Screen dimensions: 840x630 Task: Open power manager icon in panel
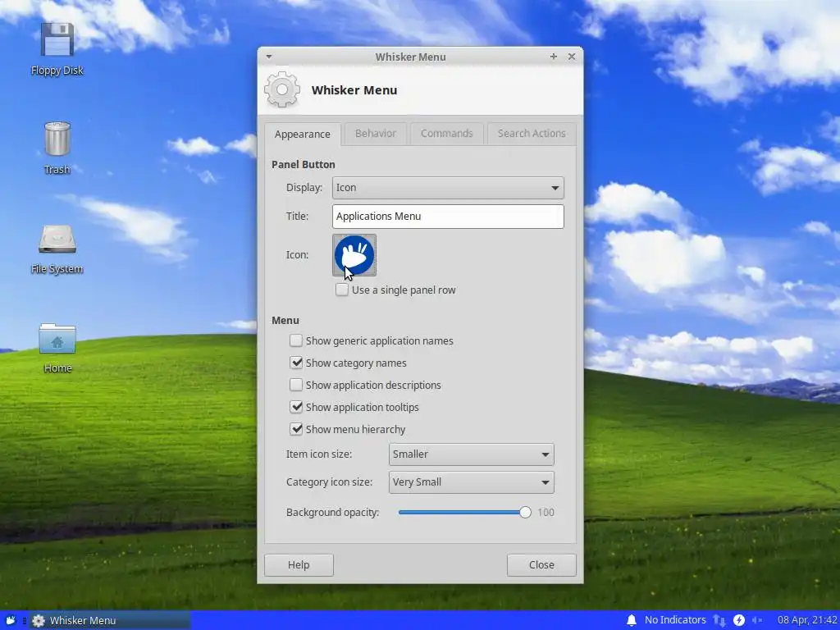point(739,620)
